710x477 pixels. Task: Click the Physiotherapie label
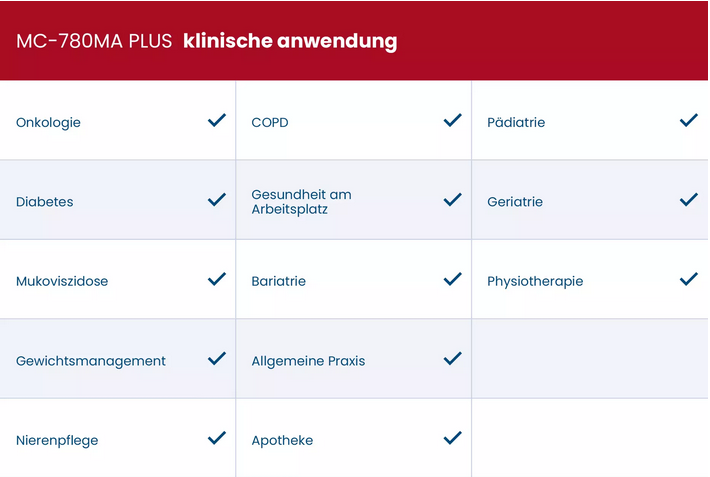[535, 281]
